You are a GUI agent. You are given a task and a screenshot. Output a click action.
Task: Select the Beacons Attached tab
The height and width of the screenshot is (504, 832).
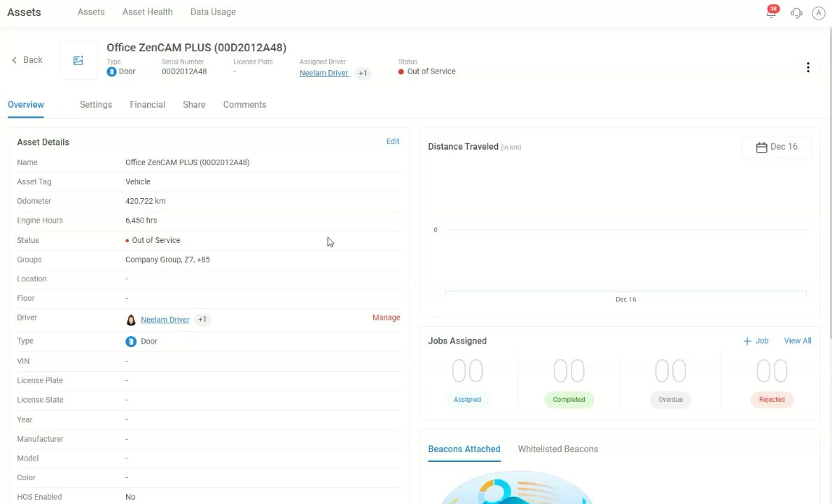point(464,449)
